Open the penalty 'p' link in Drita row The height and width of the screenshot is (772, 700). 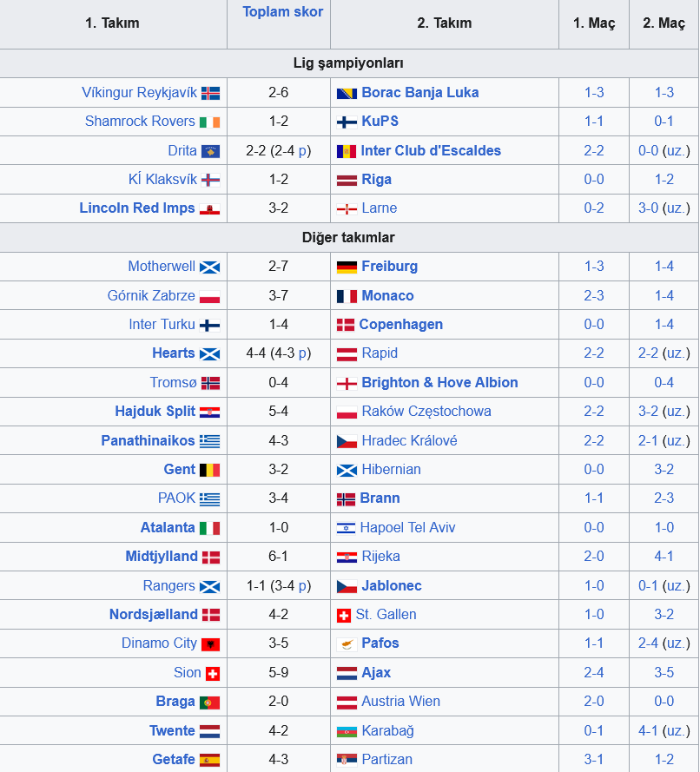tap(303, 152)
